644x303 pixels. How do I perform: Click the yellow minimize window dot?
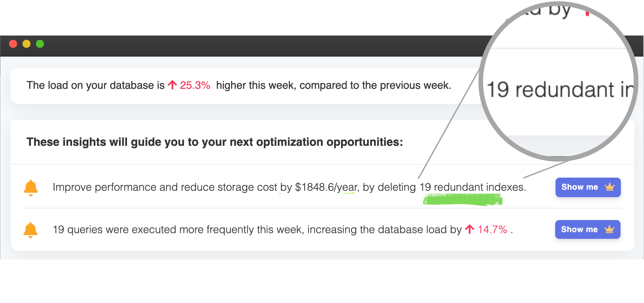coord(26,44)
